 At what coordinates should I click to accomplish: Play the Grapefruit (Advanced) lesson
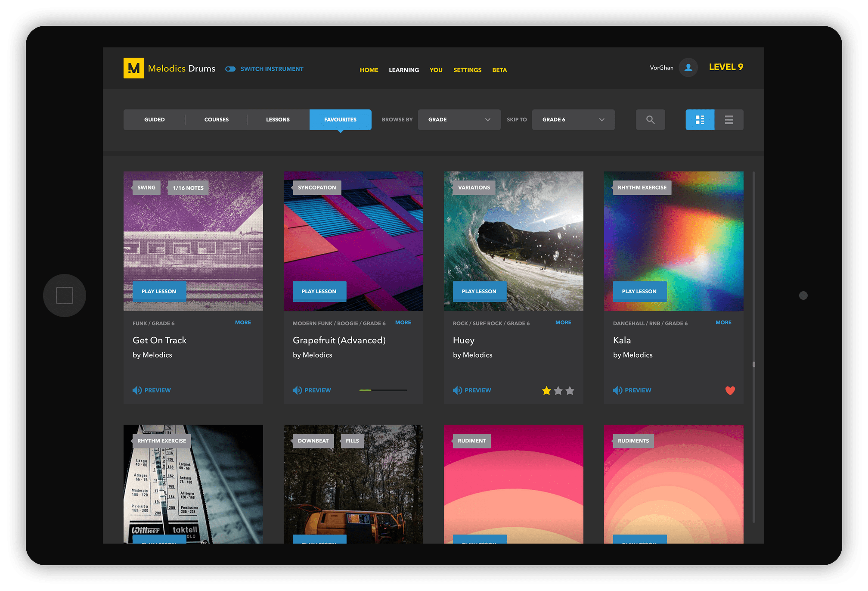tap(319, 291)
